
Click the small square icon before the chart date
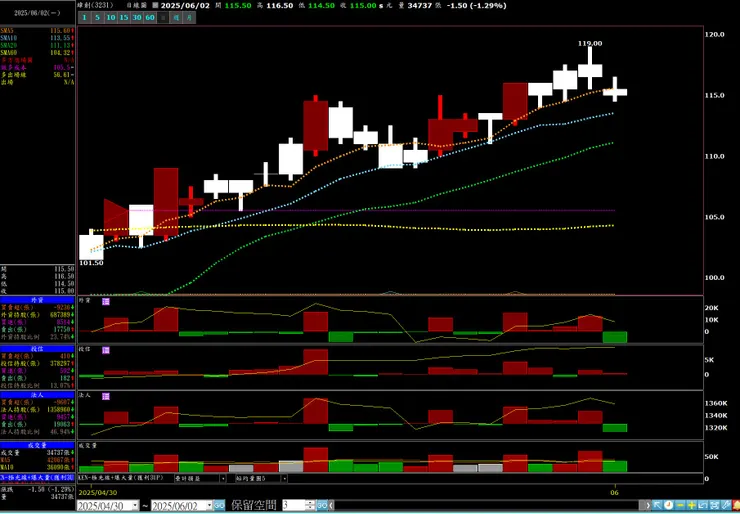click(155, 6)
